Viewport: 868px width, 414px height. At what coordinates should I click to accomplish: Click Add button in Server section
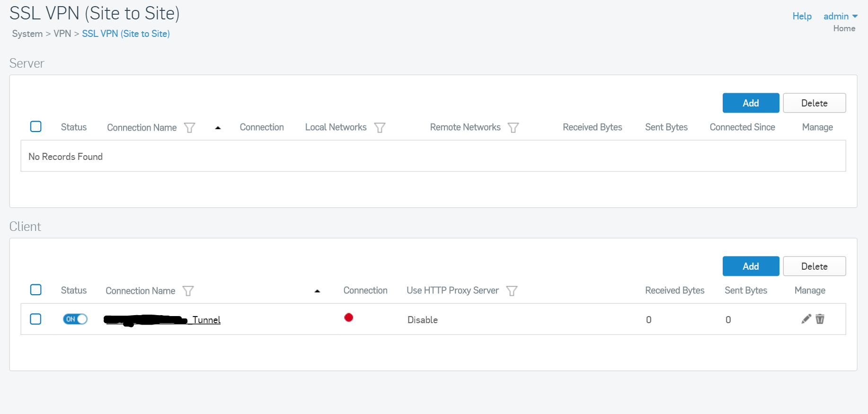pyautogui.click(x=751, y=103)
